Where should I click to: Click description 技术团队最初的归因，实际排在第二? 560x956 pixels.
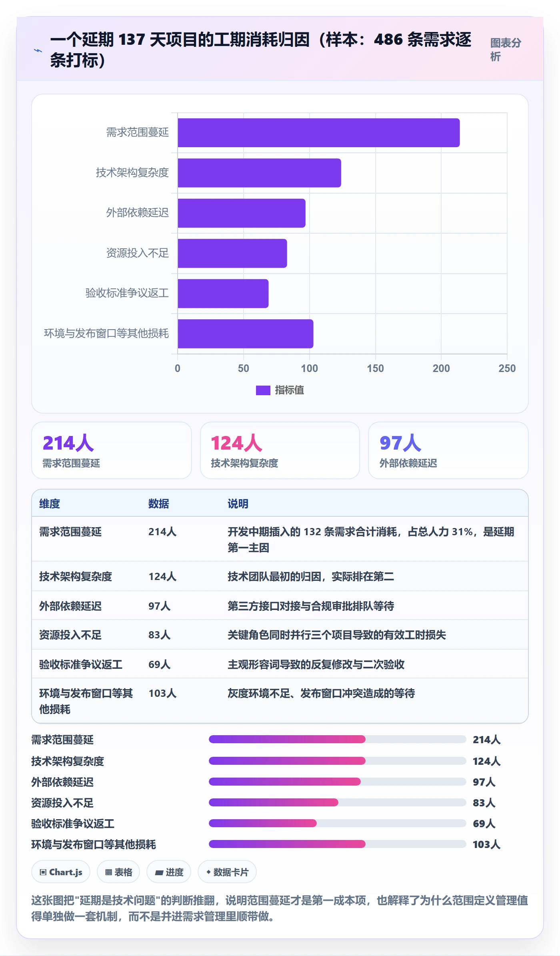tap(311, 576)
